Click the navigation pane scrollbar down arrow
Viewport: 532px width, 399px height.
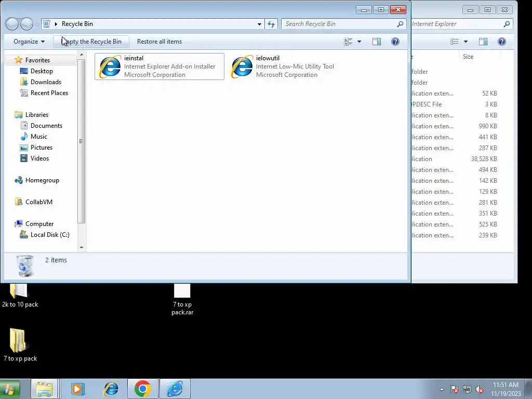(82, 248)
